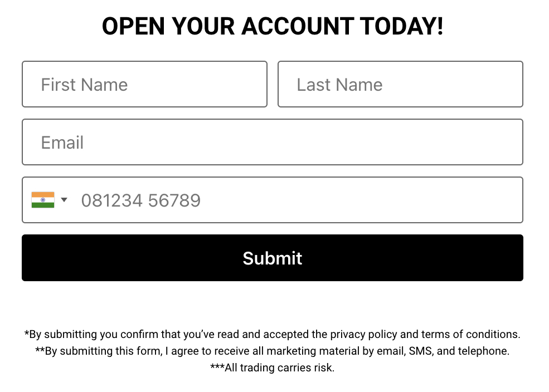Image resolution: width=549 pixels, height=392 pixels.
Task: Click the Email placeholder label
Action: tap(62, 143)
